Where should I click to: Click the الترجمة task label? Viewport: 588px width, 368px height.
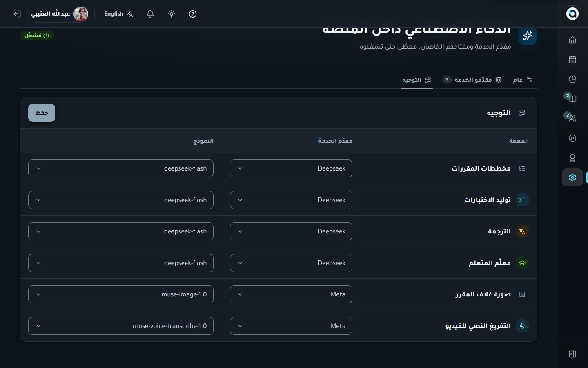point(499,231)
